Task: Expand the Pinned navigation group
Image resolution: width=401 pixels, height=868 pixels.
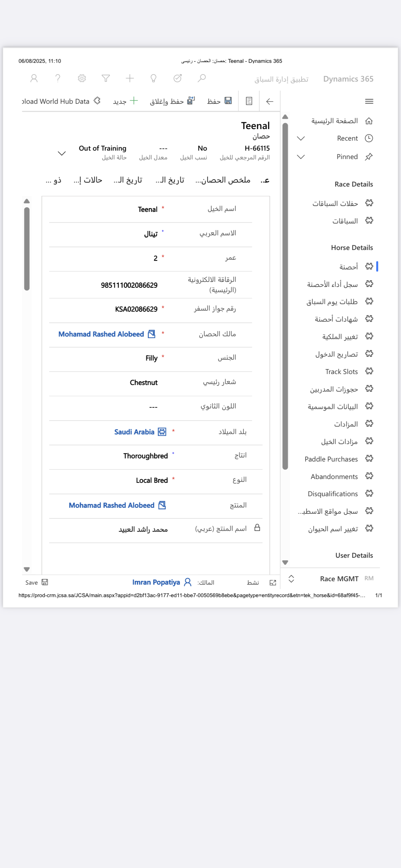Action: 301,157
